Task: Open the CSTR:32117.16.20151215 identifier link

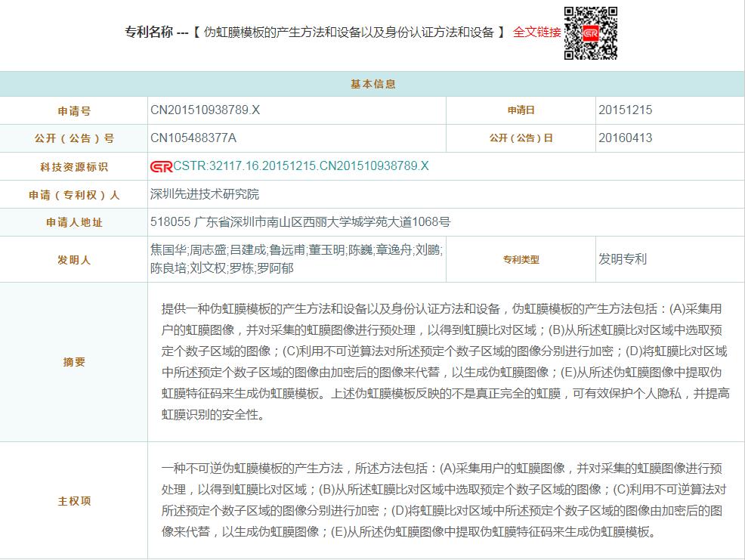Action: click(x=301, y=166)
